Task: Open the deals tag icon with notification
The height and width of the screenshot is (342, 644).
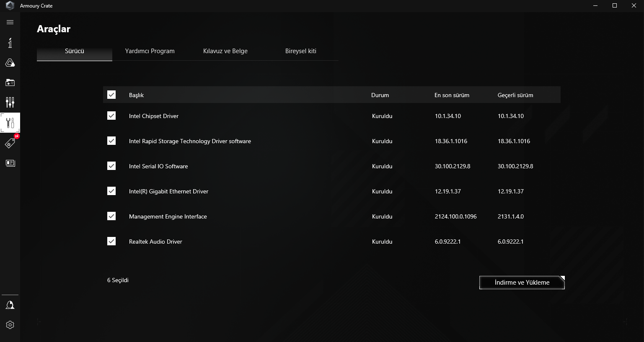Action: 10,143
